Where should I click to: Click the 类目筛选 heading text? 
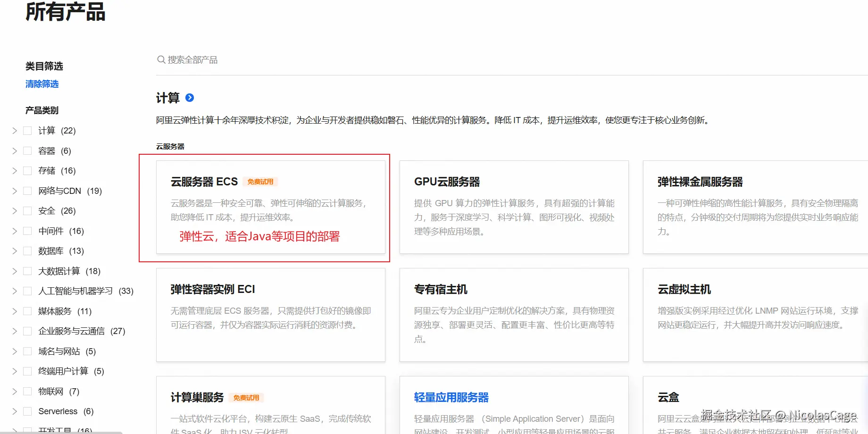coord(44,67)
